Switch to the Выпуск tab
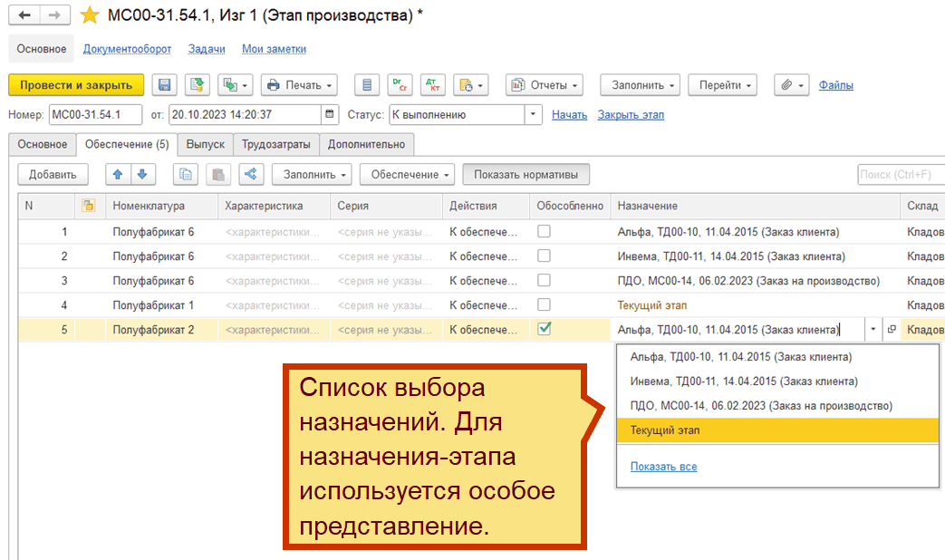945x560 pixels. pyautogui.click(x=205, y=144)
